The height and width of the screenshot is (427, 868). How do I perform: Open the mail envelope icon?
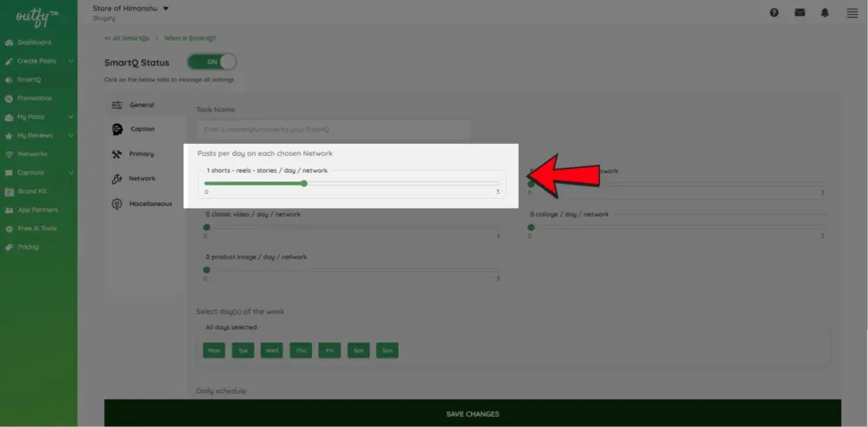[799, 13]
